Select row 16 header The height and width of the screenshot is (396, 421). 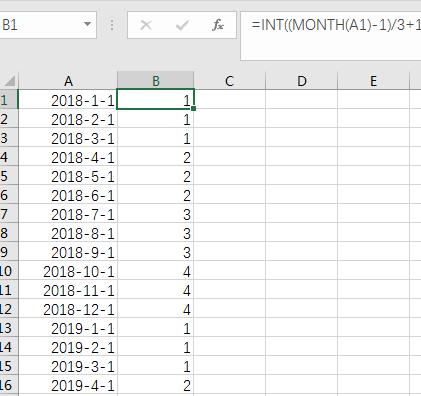click(9, 385)
